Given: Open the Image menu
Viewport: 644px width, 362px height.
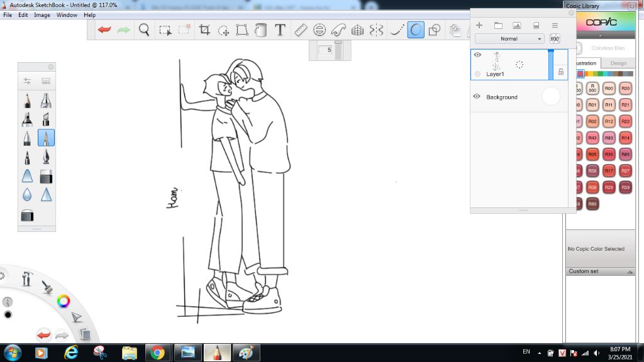Looking at the screenshot, I should point(42,15).
